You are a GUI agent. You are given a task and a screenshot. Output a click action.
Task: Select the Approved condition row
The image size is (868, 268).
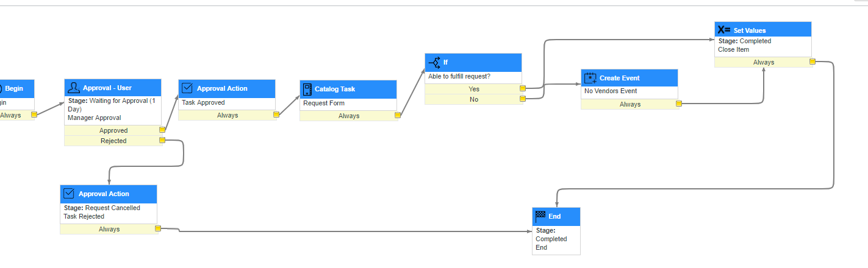pos(113,130)
